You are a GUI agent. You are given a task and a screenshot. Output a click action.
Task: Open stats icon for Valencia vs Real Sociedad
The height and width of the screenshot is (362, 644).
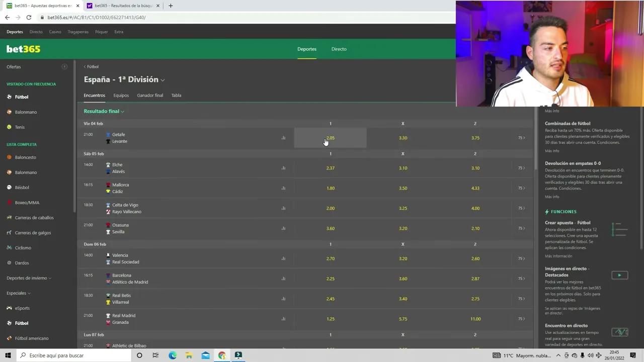point(283,258)
